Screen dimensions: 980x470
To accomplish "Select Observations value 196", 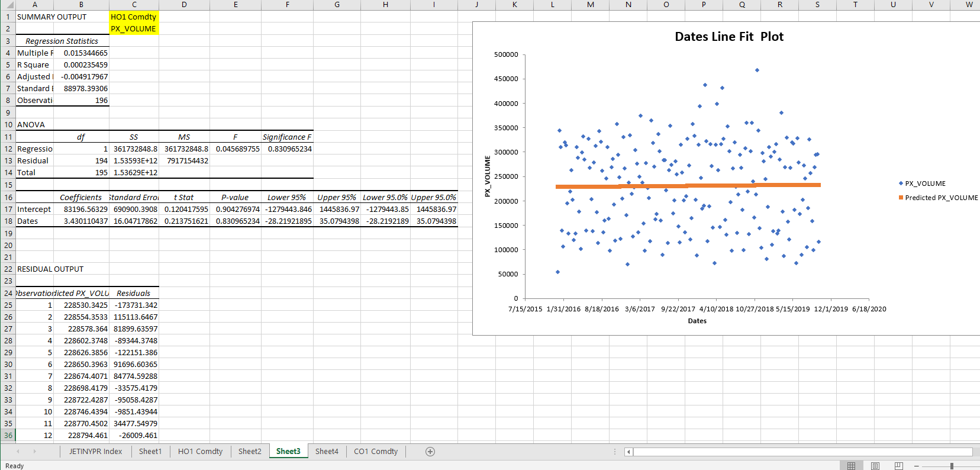I will [x=81, y=101].
